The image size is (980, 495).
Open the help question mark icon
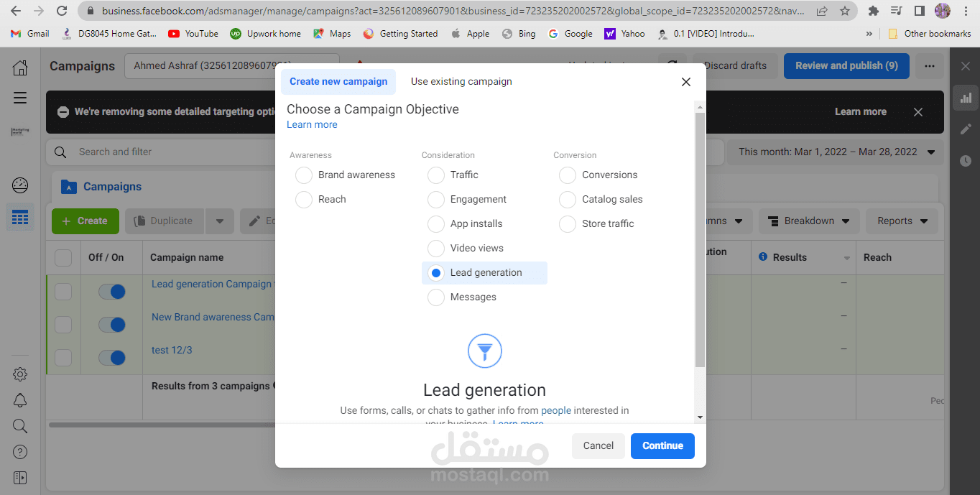coord(20,452)
